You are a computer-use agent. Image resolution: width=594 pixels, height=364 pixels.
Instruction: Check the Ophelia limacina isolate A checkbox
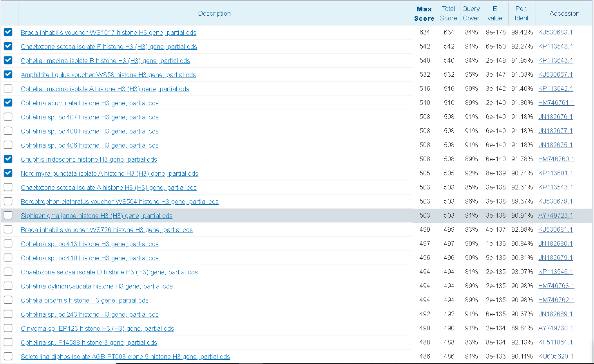pyautogui.click(x=8, y=88)
